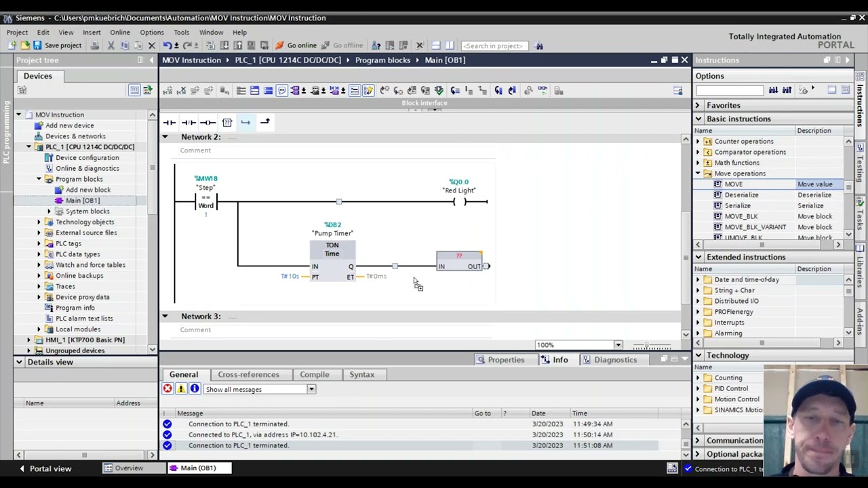Click the Undo arrow icon
868x488 pixels.
167,45
